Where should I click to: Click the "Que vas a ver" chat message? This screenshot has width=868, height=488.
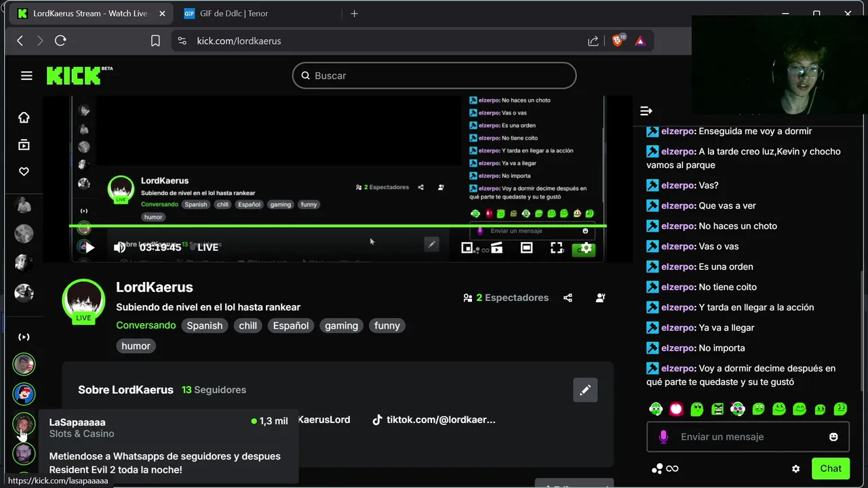point(727,206)
